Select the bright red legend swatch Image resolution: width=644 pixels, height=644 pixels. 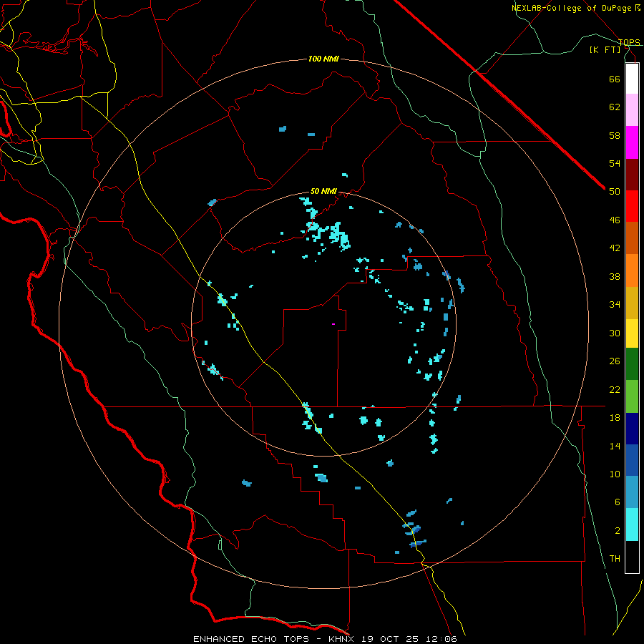632,206
